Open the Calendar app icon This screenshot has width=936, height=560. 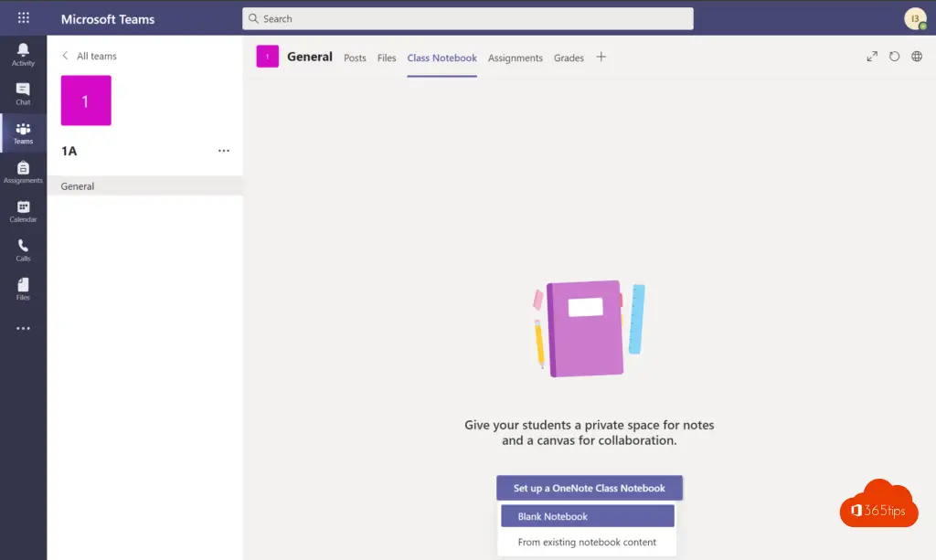(23, 211)
